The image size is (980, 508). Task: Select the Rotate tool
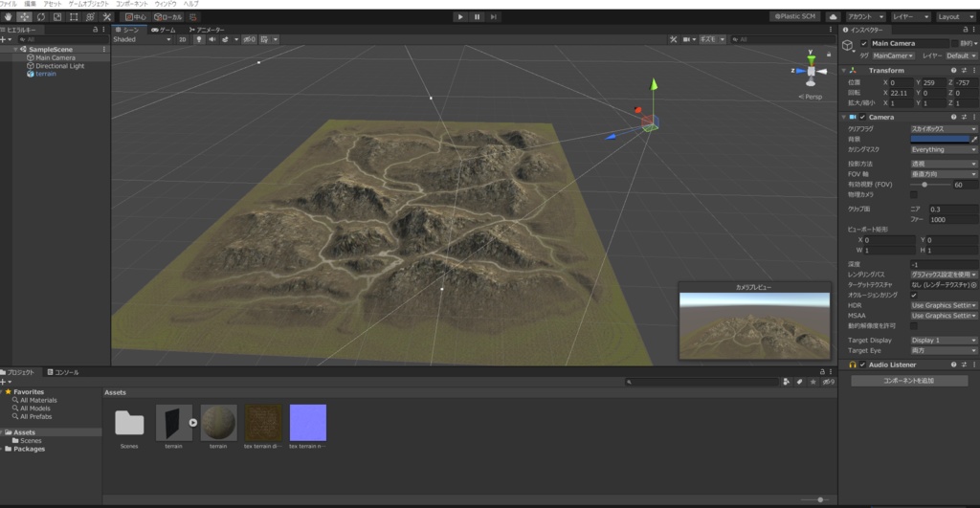coord(41,17)
